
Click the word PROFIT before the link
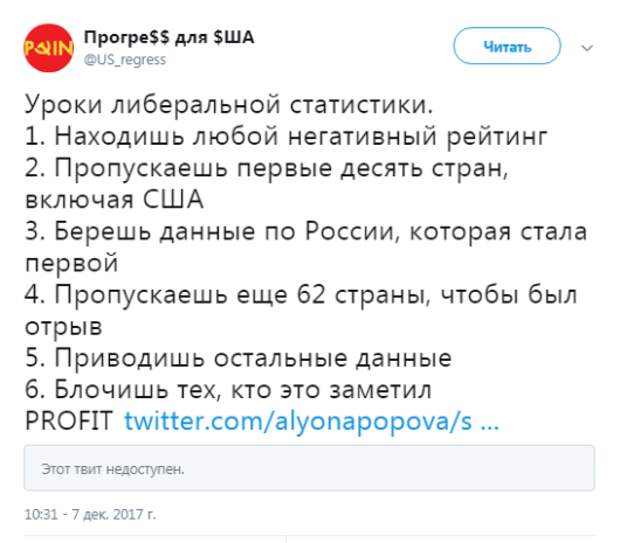69,420
